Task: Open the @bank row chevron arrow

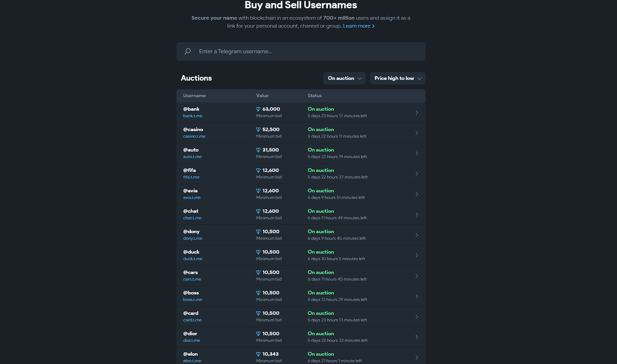Action: [x=417, y=113]
